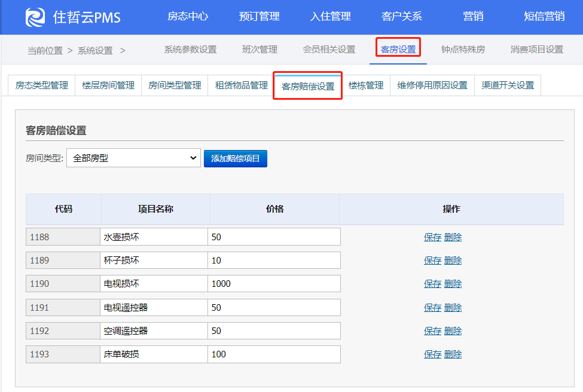Save the 床单破损 row
This screenshot has width=583, height=392.
tap(432, 354)
